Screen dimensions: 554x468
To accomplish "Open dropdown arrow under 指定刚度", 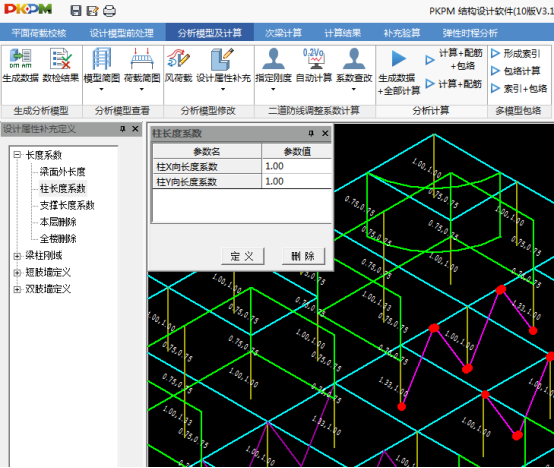I will tap(273, 89).
